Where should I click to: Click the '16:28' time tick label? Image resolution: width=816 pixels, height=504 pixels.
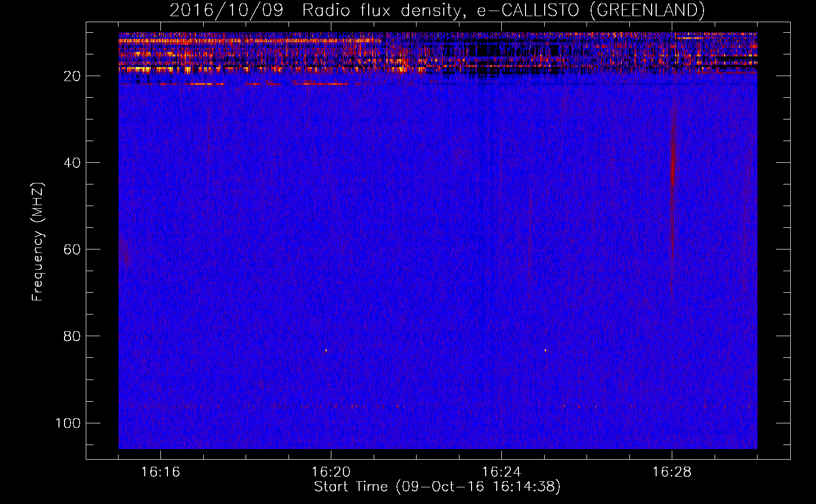pyautogui.click(x=672, y=472)
